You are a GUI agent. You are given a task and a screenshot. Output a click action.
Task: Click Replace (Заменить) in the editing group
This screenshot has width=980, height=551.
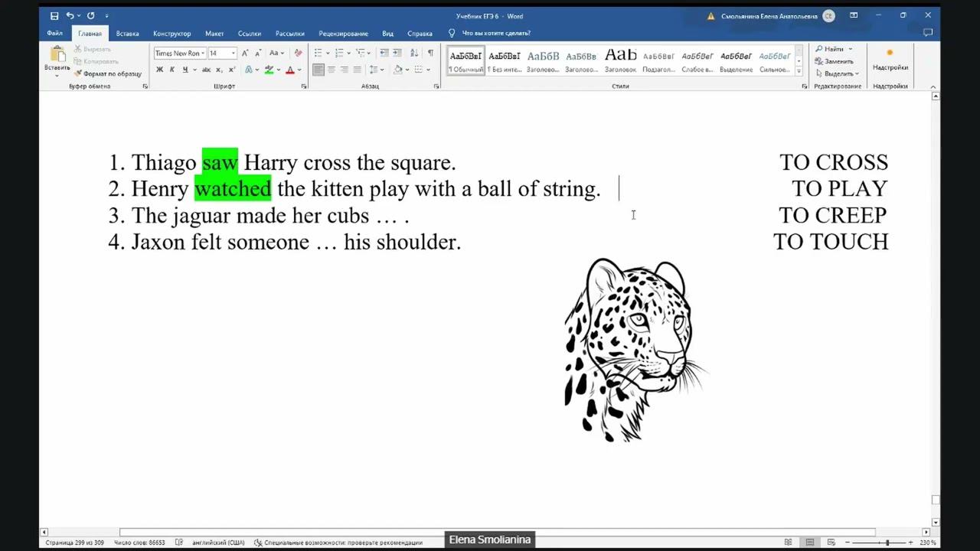pos(835,61)
